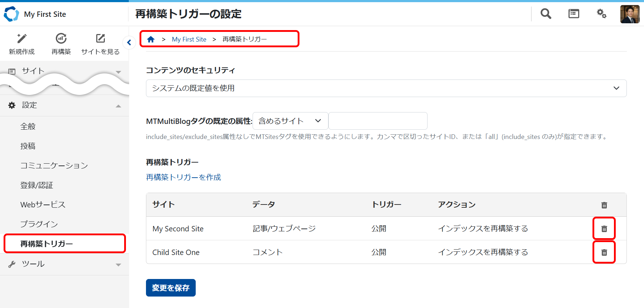Open the 含めるサイト dropdown
The height and width of the screenshot is (308, 644).
point(290,121)
